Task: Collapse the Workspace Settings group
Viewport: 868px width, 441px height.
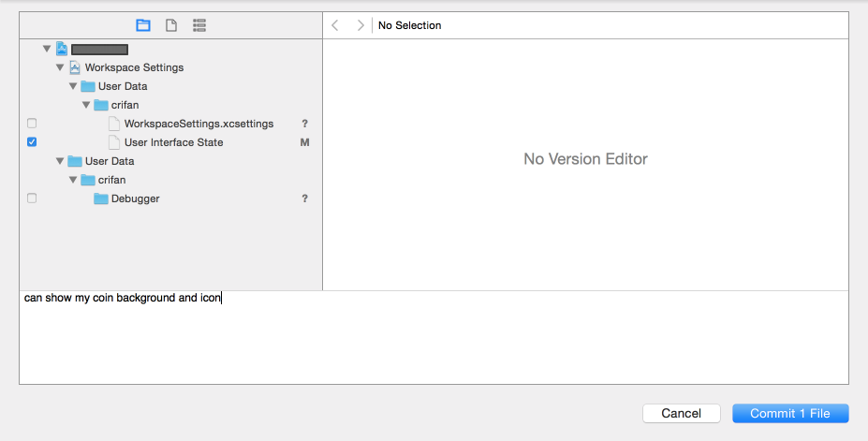Action: 60,67
